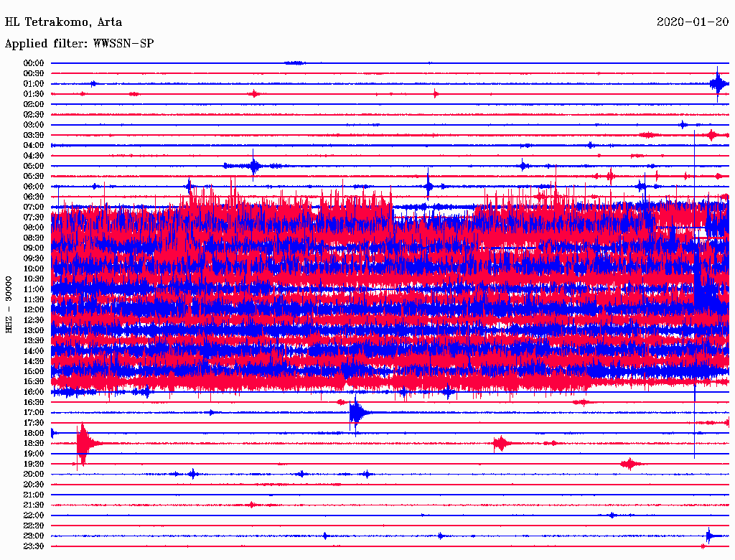Click the 05:00 time label
The height and width of the screenshot is (560, 735).
pyautogui.click(x=34, y=166)
